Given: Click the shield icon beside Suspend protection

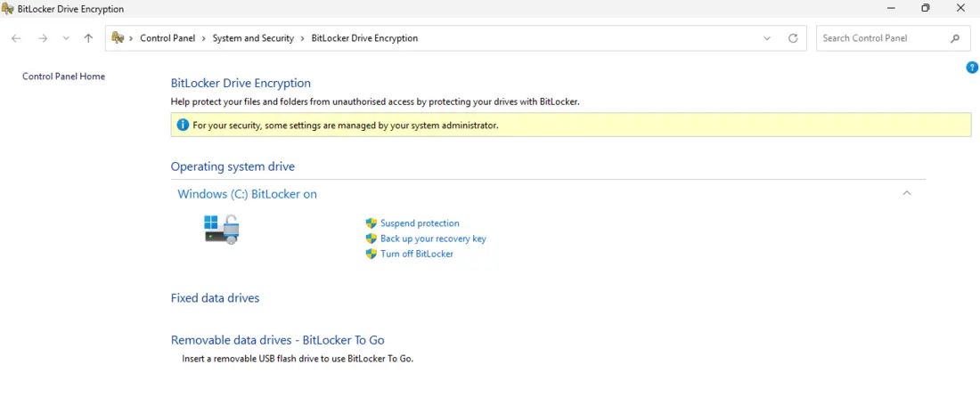Looking at the screenshot, I should [x=372, y=223].
